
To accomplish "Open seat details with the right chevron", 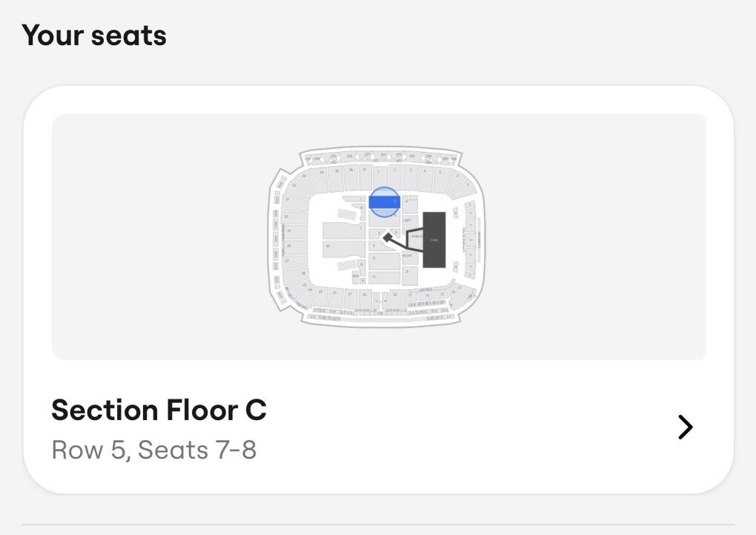I will tap(686, 427).
